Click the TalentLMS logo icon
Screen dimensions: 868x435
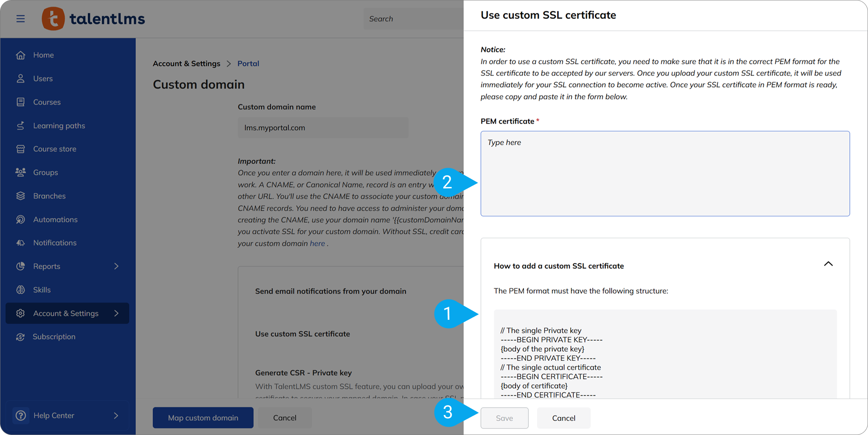click(53, 19)
